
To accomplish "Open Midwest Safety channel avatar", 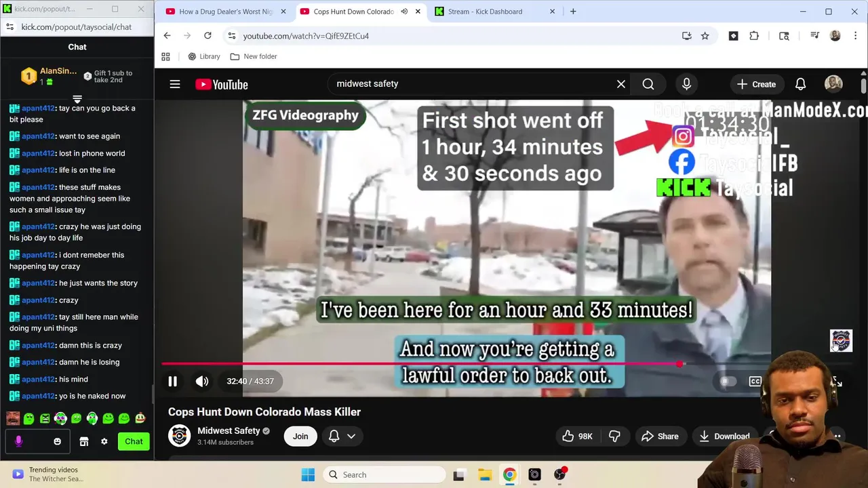I will [x=180, y=436].
